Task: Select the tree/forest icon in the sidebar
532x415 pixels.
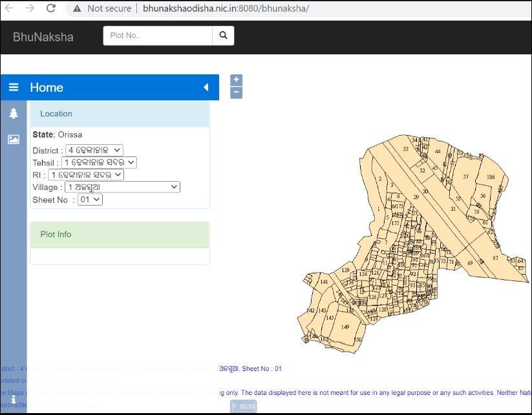Action: [14, 112]
